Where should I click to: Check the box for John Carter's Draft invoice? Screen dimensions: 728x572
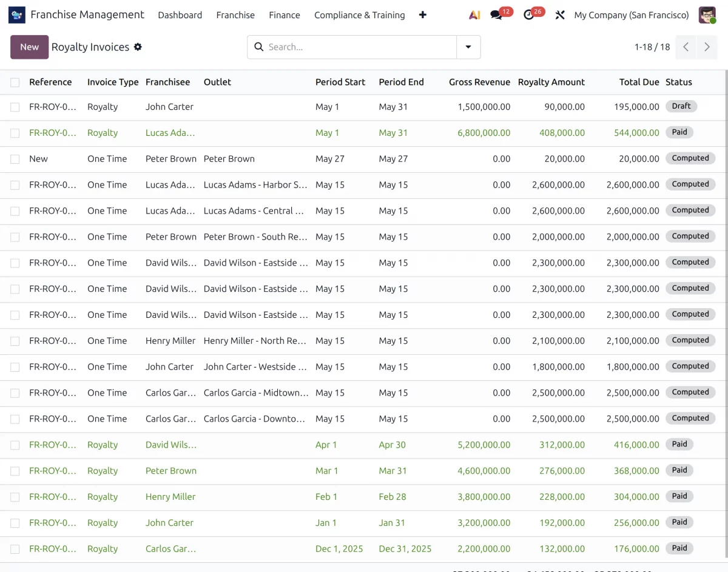coord(15,107)
